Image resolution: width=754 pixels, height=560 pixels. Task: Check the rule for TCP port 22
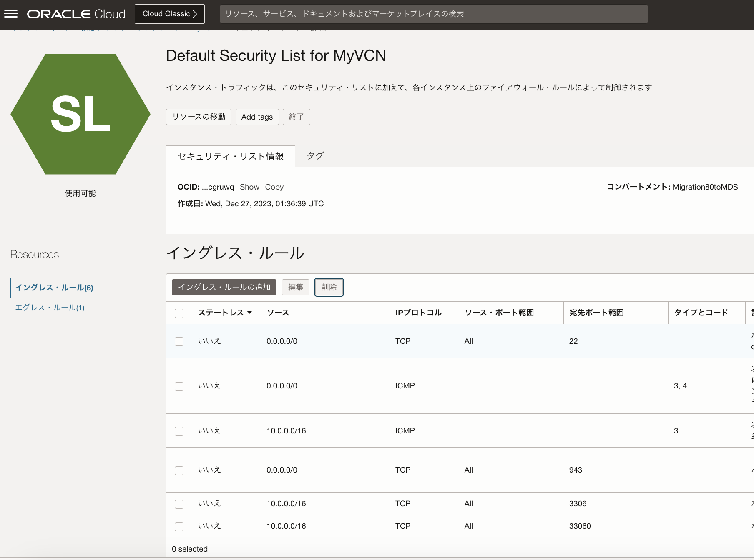(x=179, y=341)
